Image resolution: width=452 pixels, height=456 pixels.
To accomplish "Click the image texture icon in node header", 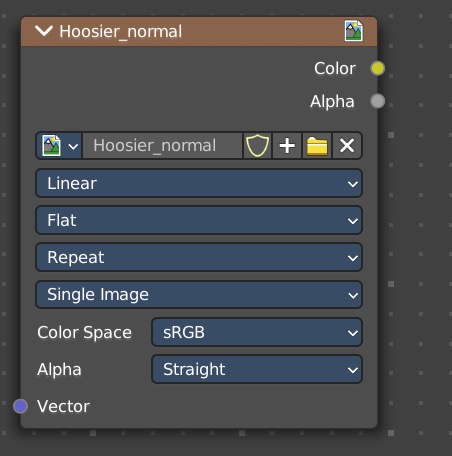I will pos(354,31).
